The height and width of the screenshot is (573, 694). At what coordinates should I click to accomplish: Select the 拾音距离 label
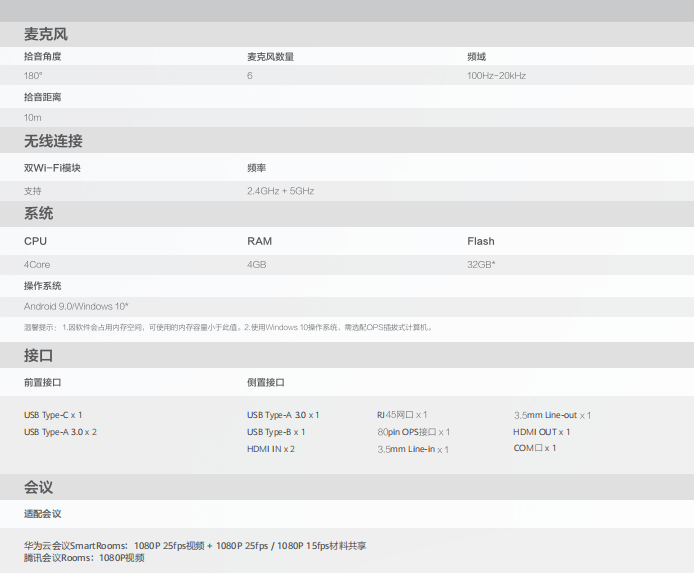click(43, 97)
